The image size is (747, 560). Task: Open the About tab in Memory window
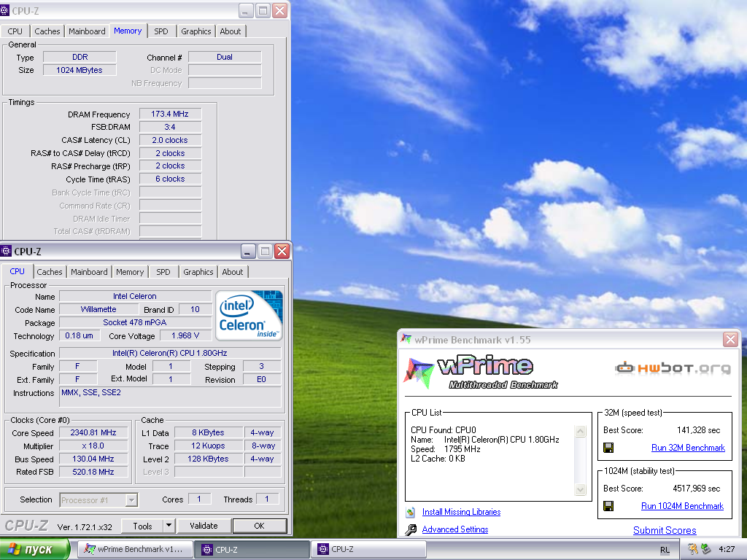coord(231,31)
